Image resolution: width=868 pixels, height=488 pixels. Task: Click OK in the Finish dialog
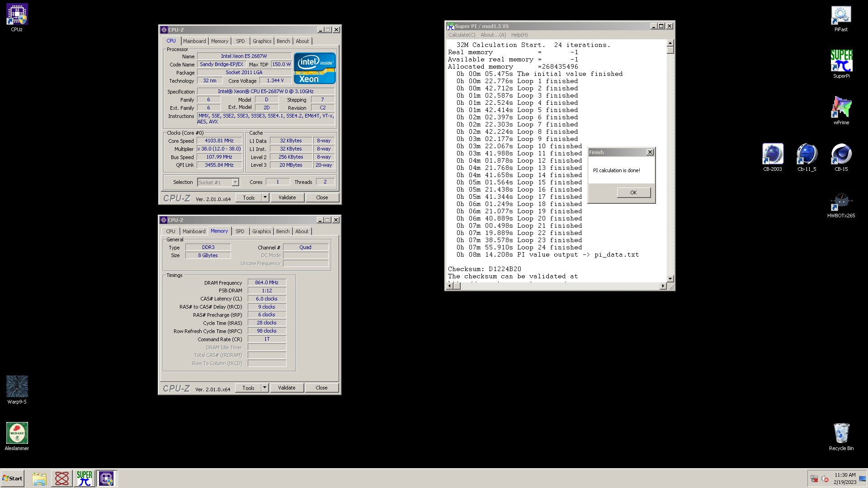pyautogui.click(x=633, y=192)
